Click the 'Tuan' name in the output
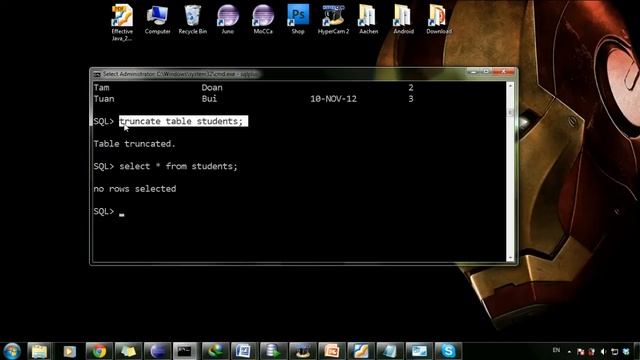 (104, 99)
